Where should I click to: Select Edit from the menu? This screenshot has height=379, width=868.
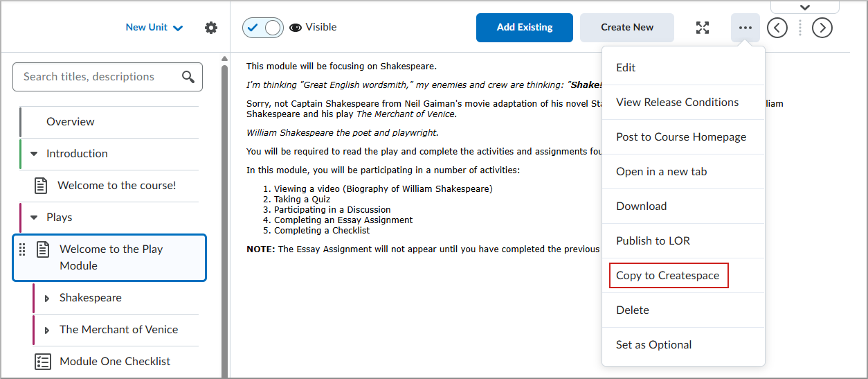click(683, 67)
